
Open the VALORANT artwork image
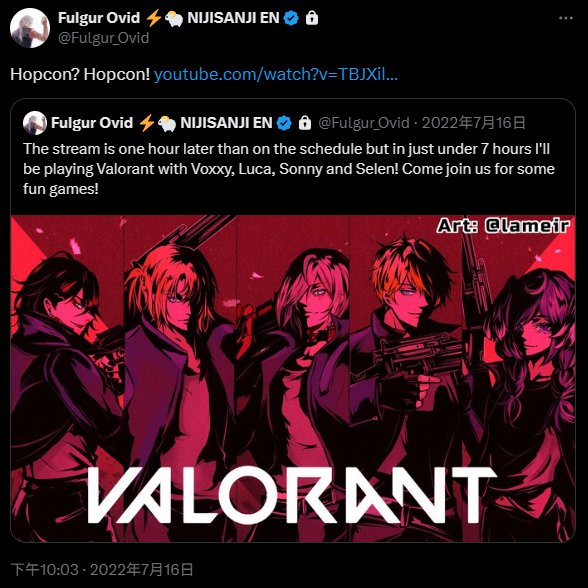[x=293, y=378]
